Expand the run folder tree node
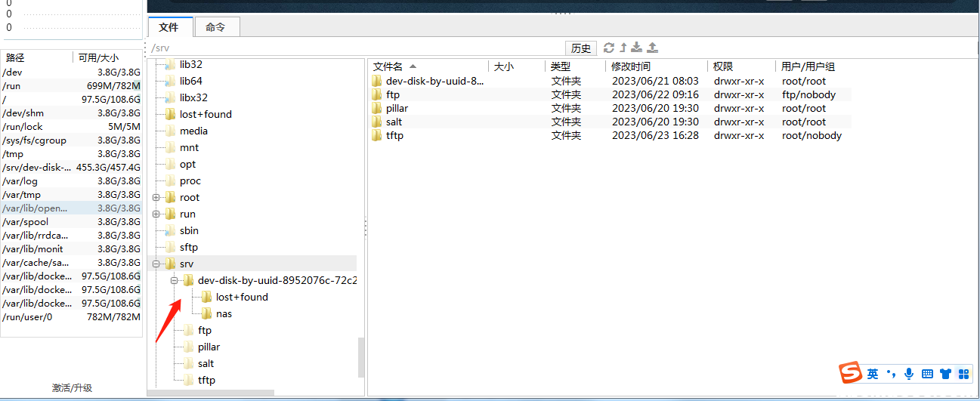980x401 pixels. pos(156,214)
